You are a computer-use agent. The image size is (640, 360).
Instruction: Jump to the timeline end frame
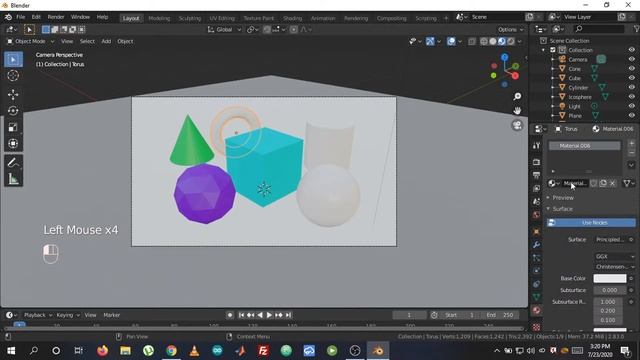(x=288, y=315)
